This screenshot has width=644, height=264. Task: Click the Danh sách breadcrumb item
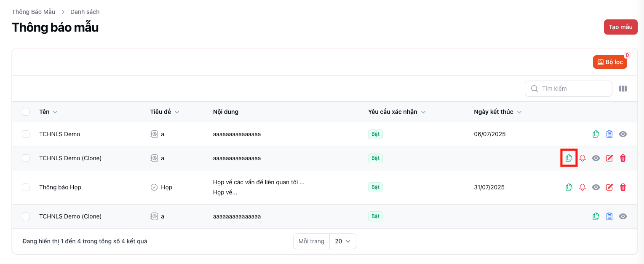[85, 12]
